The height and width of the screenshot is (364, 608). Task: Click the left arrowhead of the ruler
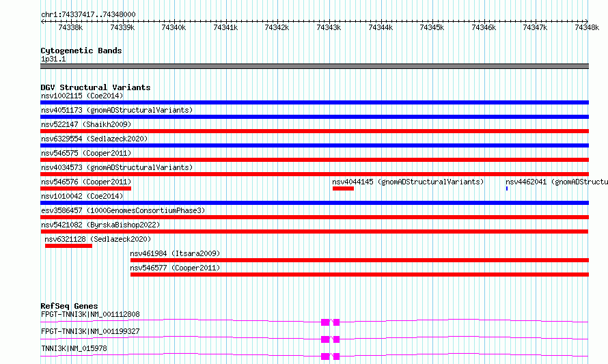[42, 22]
